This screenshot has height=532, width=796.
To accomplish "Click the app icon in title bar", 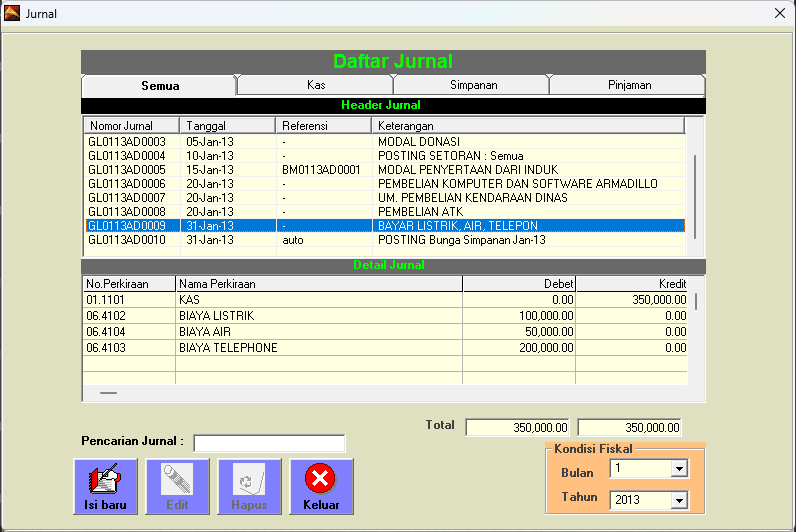I will (x=13, y=14).
